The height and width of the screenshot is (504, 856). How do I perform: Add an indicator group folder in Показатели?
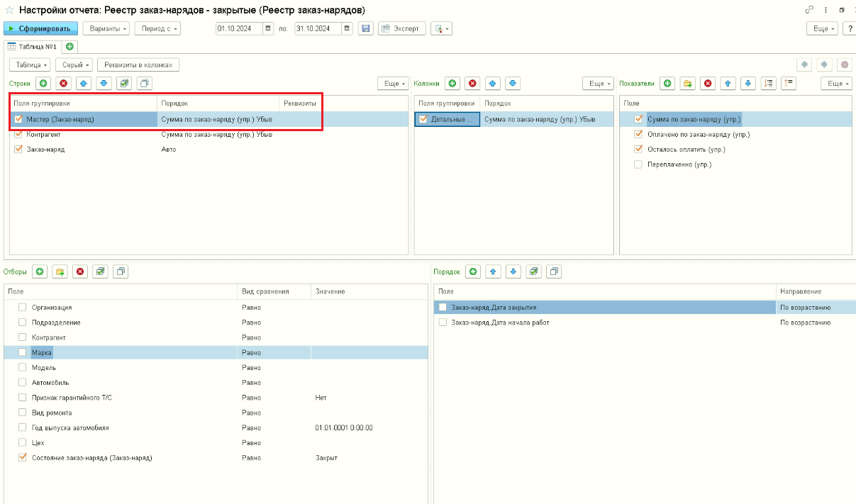tap(687, 84)
